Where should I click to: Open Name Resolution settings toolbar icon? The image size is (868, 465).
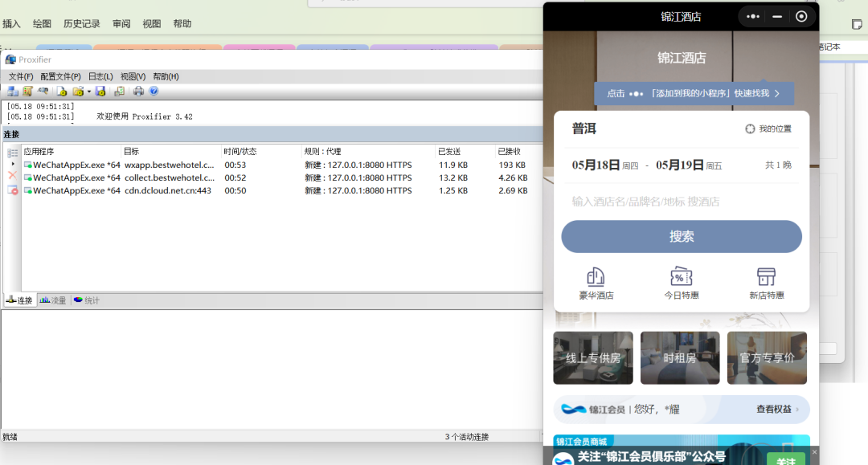click(x=43, y=92)
